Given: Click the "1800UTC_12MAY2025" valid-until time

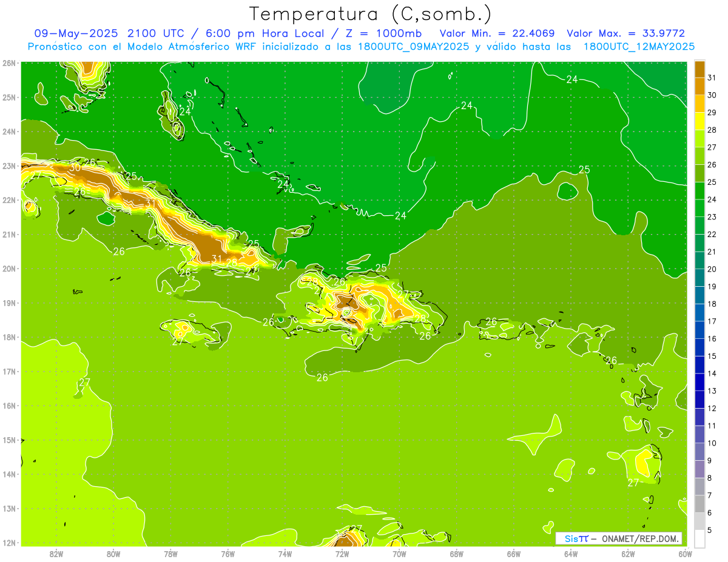Looking at the screenshot, I should click(639, 47).
